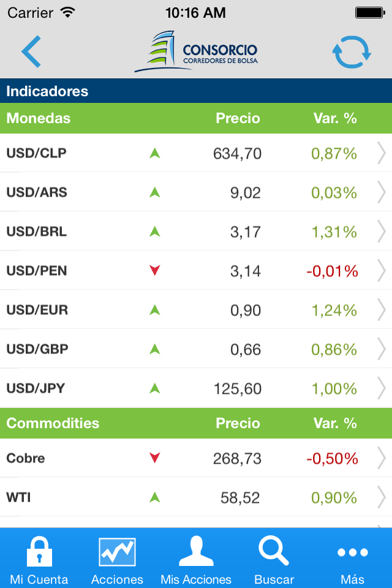Expand USD/BRL row chevron
This screenshot has height=588, width=392.
coord(381,232)
